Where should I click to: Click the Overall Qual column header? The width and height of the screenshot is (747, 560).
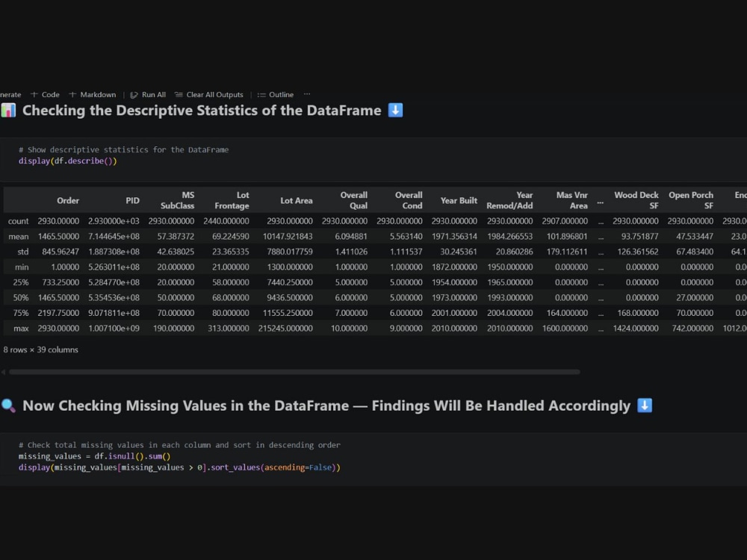tap(353, 200)
